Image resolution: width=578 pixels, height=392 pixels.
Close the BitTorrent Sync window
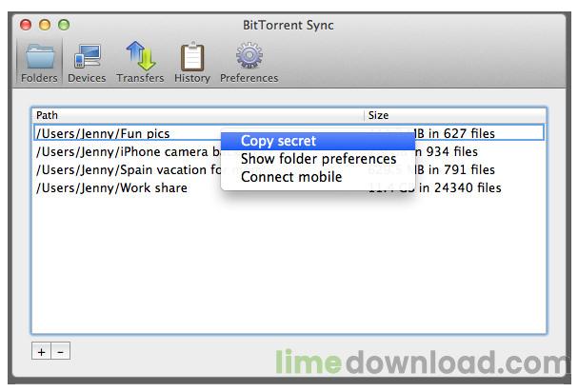26,25
